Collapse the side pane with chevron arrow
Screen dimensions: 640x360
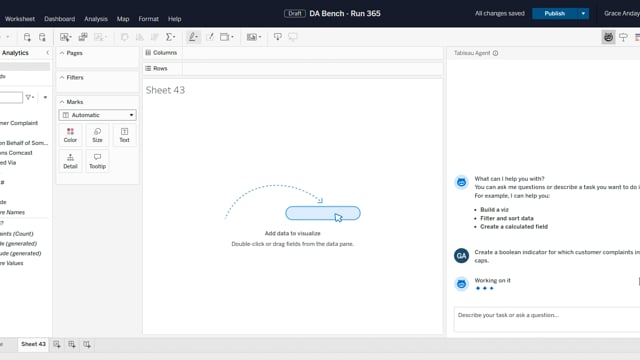click(47, 53)
